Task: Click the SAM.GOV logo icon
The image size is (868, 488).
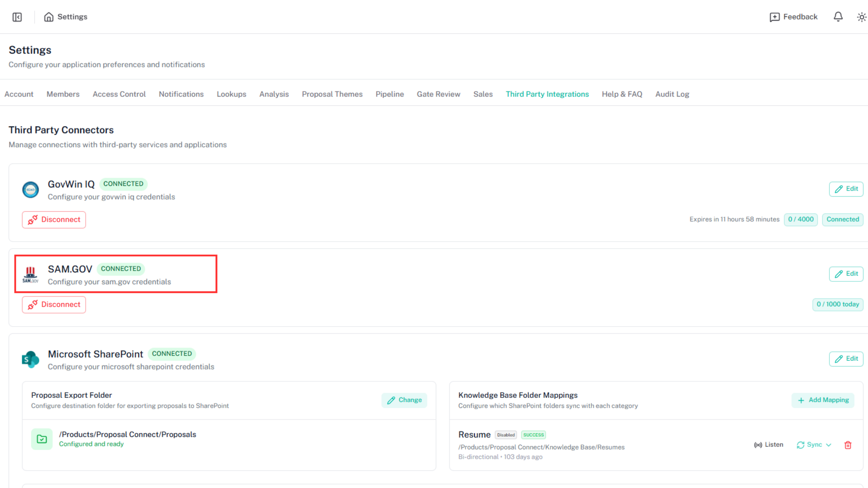Action: click(x=31, y=275)
